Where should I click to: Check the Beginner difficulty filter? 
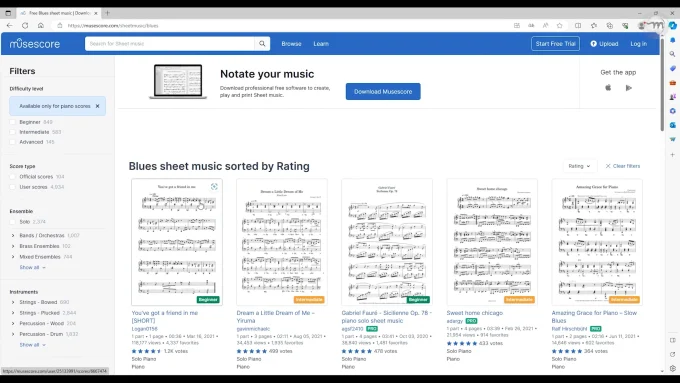pos(13,122)
